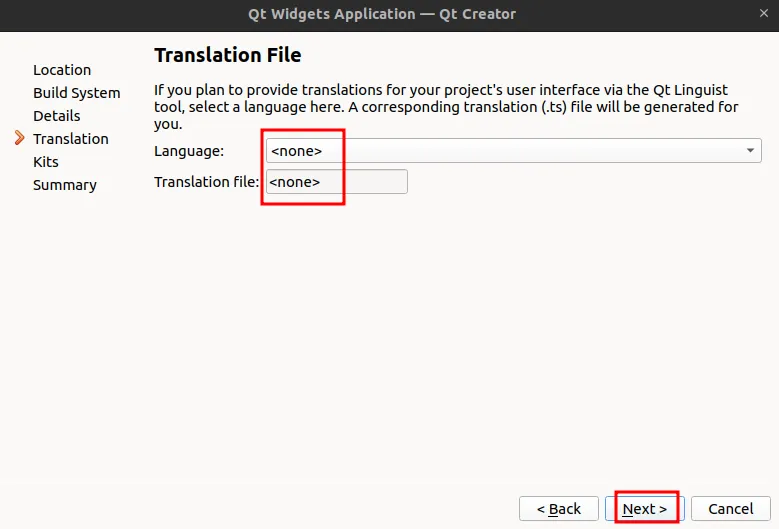Select the Details step in sidebar
The image size is (779, 529).
[57, 116]
